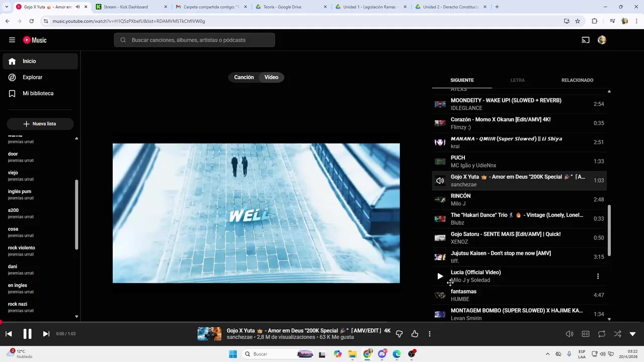Open the 'rock nazi' playlist

coord(39,307)
